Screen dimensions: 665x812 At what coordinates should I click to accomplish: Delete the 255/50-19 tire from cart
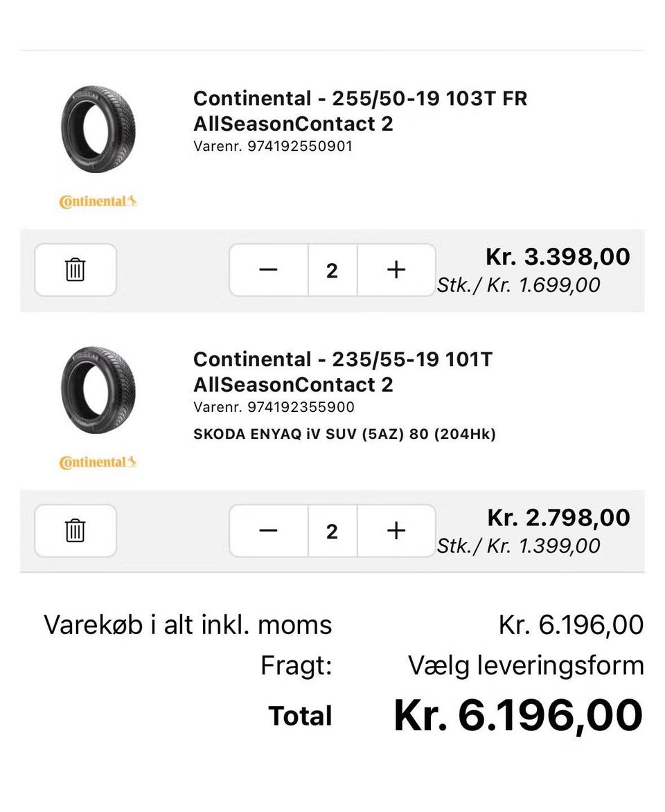[76, 270]
